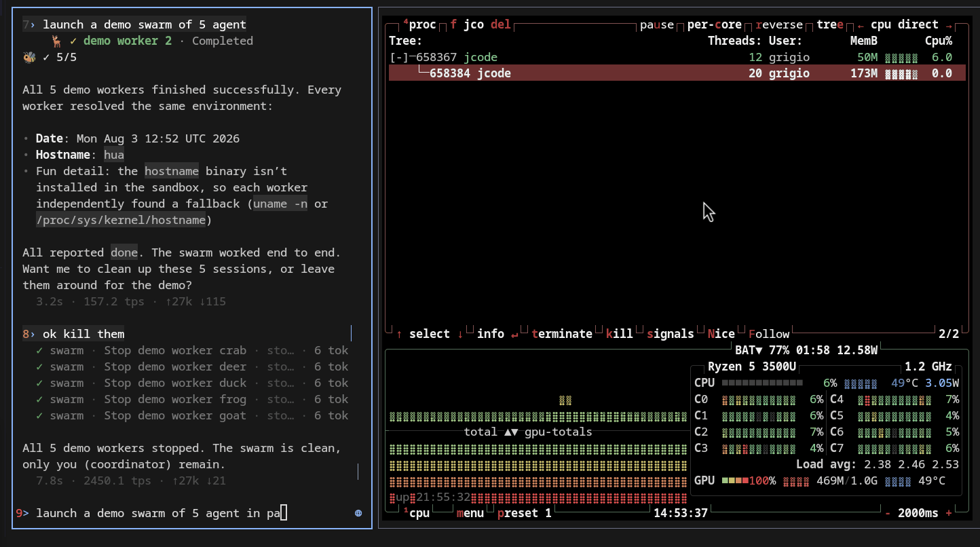This screenshot has width=980, height=547.
Task: Click terminate in the proc footer
Action: tap(562, 334)
